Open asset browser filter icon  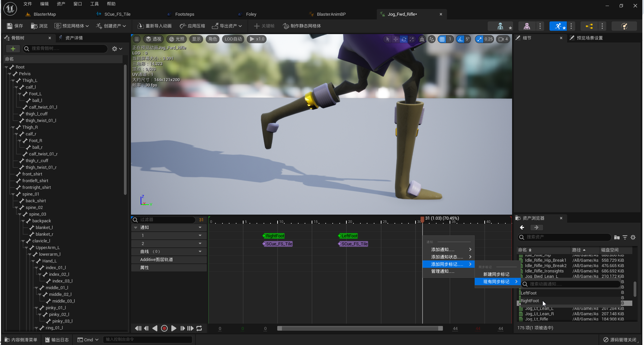(x=625, y=237)
